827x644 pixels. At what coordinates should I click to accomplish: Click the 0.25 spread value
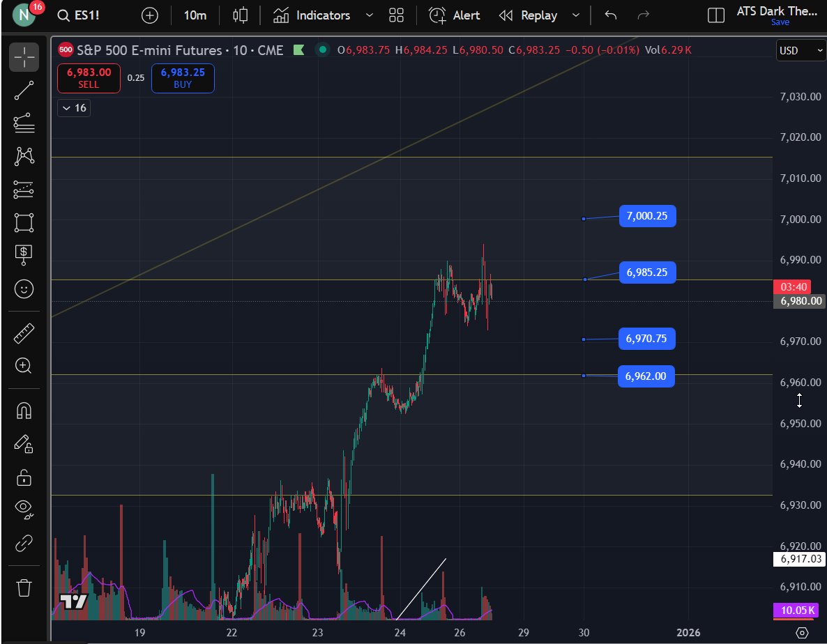(135, 78)
